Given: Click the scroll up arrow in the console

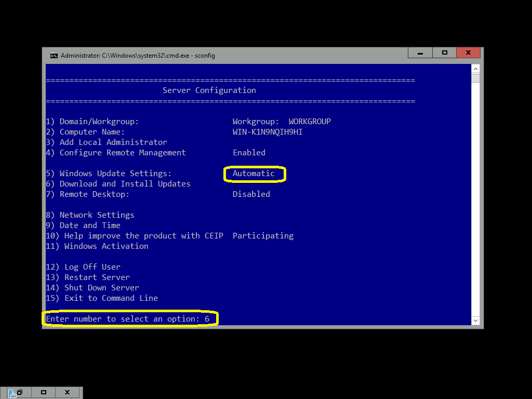Looking at the screenshot, I should (475, 69).
